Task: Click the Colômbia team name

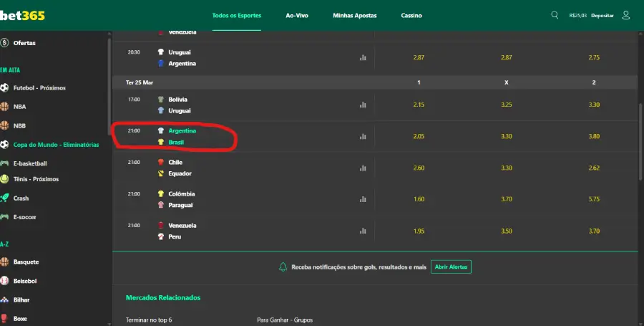Action: [182, 194]
